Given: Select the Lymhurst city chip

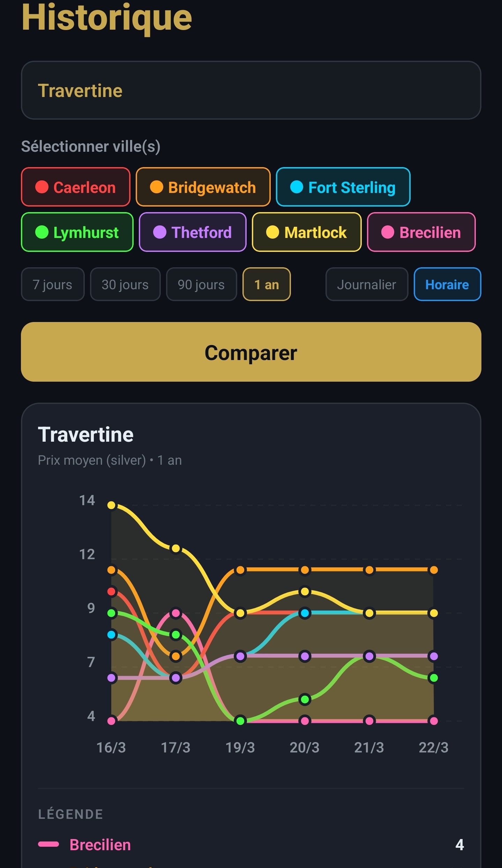Looking at the screenshot, I should coord(77,232).
